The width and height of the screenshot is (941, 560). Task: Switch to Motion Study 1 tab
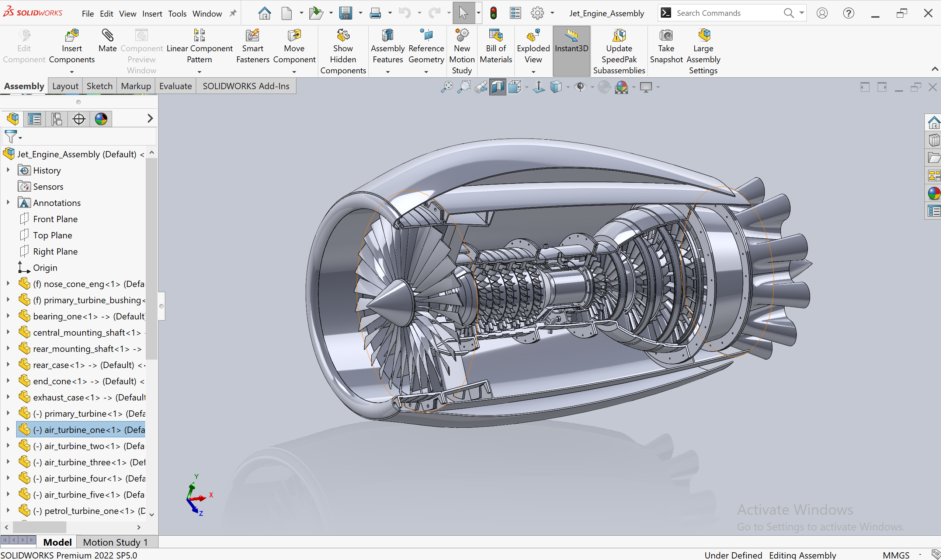(115, 542)
